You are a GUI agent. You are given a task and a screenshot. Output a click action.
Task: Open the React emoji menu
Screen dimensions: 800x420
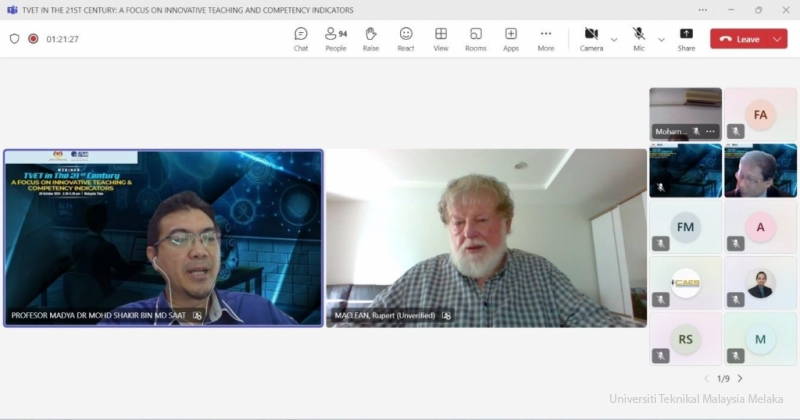click(405, 39)
